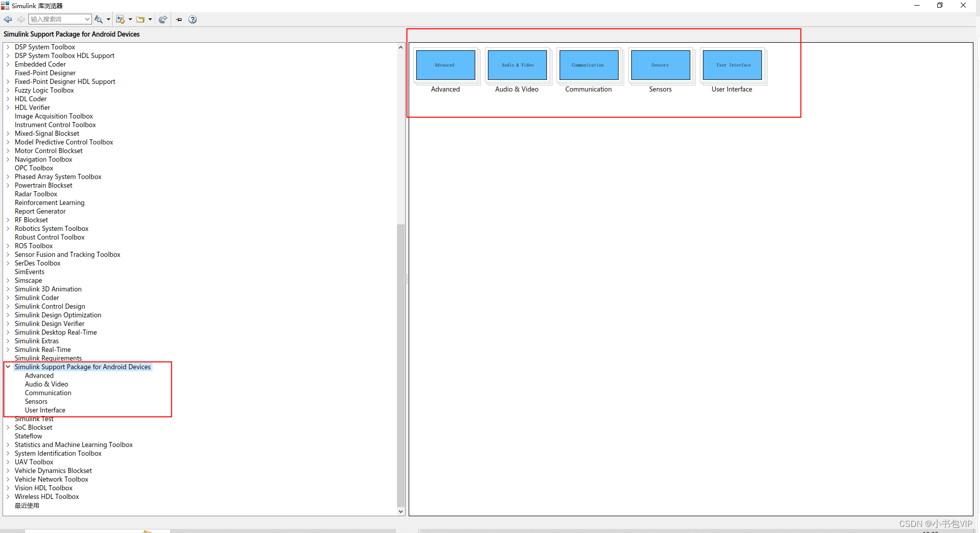
Task: Click the forward navigation arrow
Action: tap(21, 19)
